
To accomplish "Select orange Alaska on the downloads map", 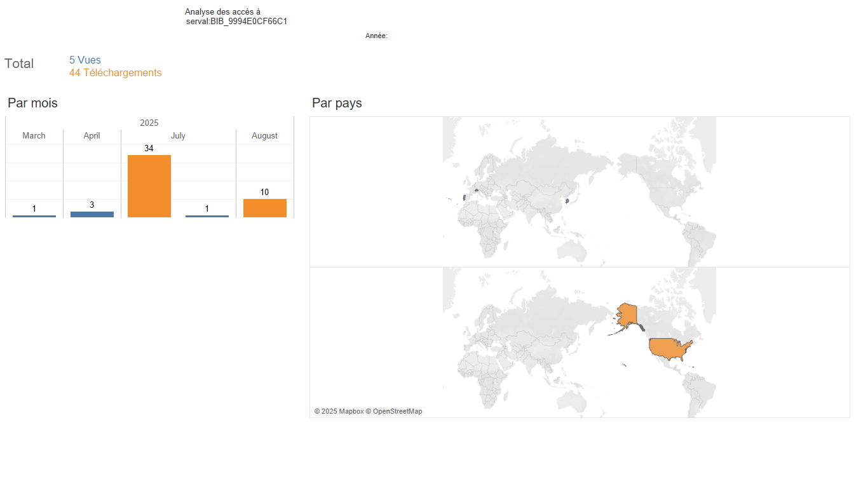I will (x=628, y=315).
